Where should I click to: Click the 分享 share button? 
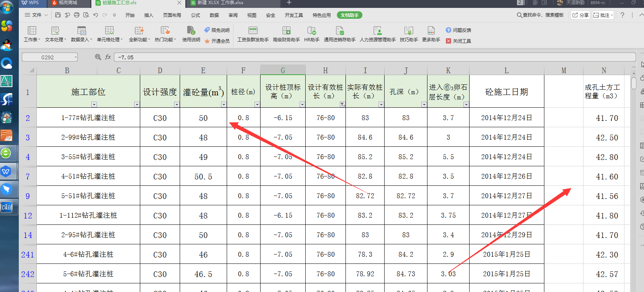[580, 15]
